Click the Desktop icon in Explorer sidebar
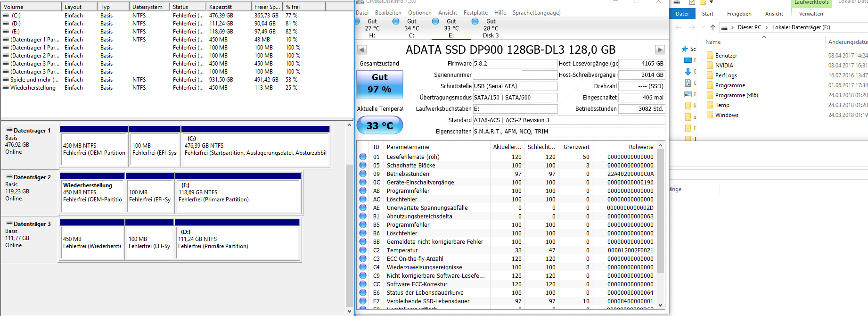Image resolution: width=868 pixels, height=316 pixels. [688, 60]
